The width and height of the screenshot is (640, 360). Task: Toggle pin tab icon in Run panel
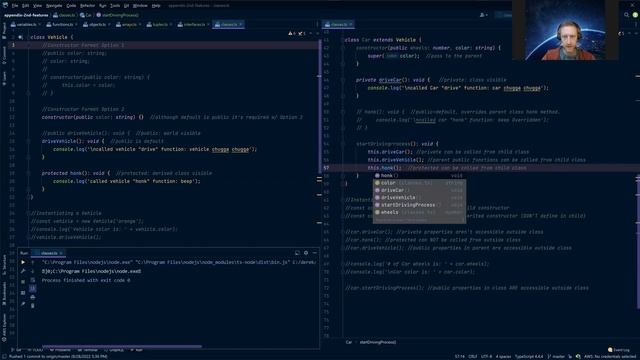tap(23, 304)
